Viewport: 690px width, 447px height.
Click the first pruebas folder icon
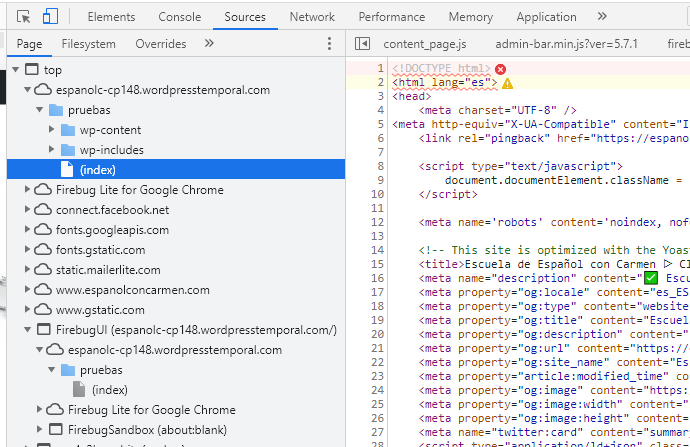pos(56,110)
